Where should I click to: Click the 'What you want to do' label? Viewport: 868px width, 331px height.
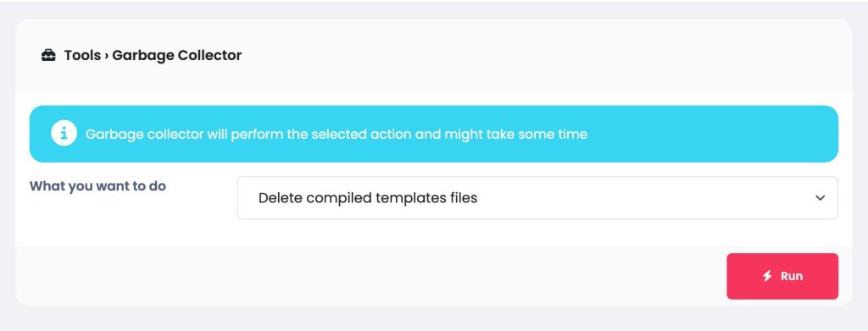98,186
